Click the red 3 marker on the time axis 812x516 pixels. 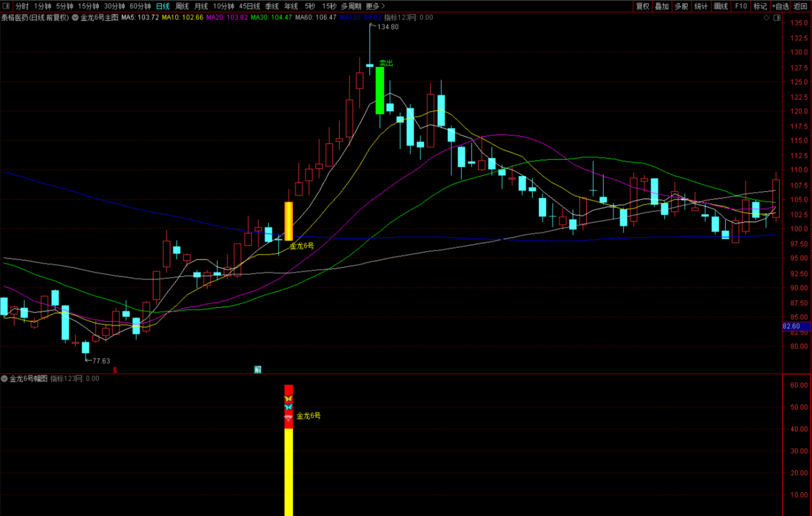click(x=114, y=369)
